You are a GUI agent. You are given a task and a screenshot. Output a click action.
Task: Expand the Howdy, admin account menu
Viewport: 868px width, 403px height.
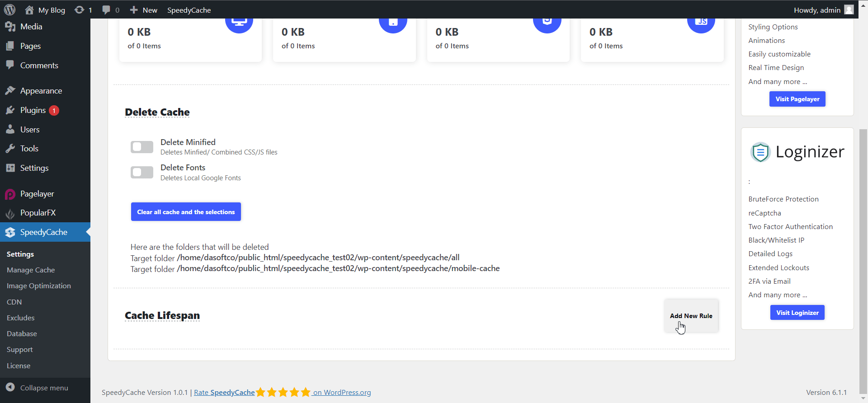tap(817, 10)
